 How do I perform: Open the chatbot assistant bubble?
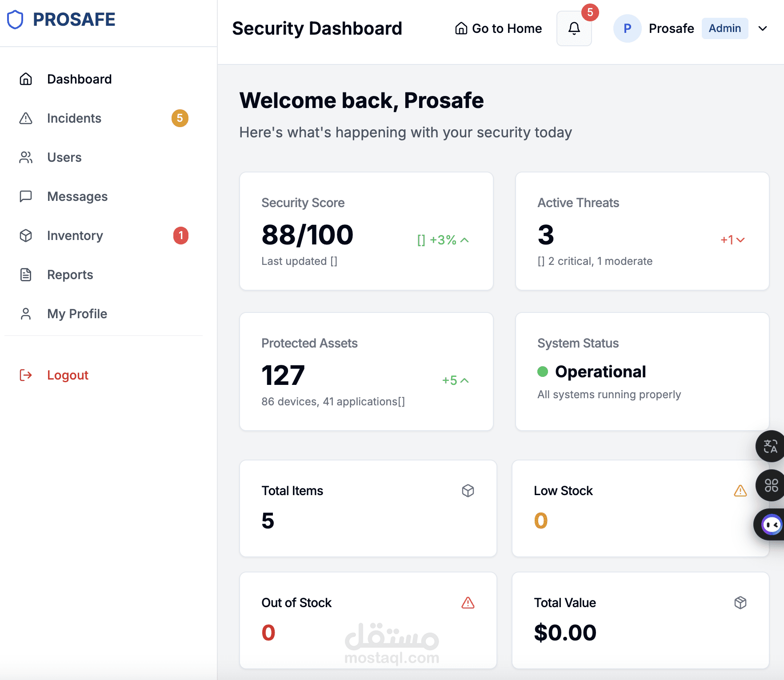pyautogui.click(x=771, y=524)
